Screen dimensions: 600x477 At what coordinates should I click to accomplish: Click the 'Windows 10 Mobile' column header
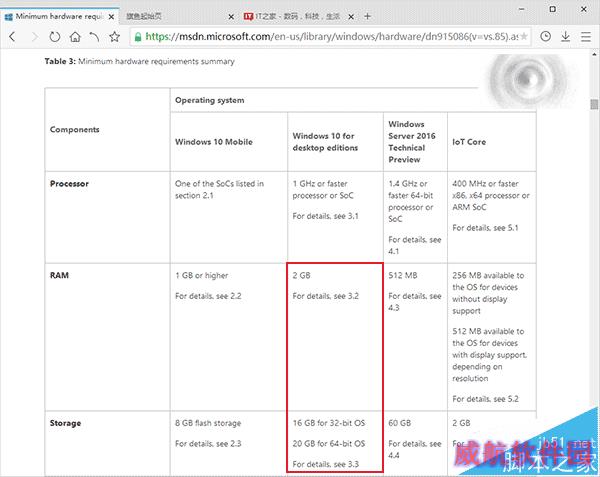214,142
